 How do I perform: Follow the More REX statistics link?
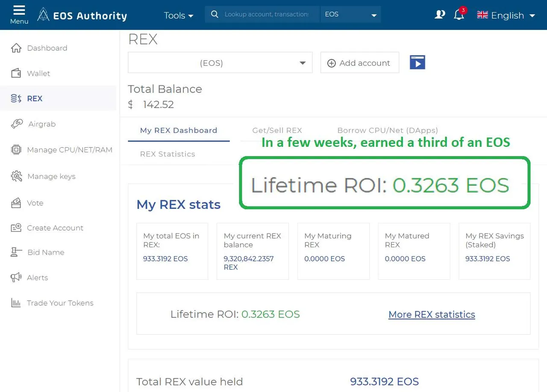tap(432, 315)
